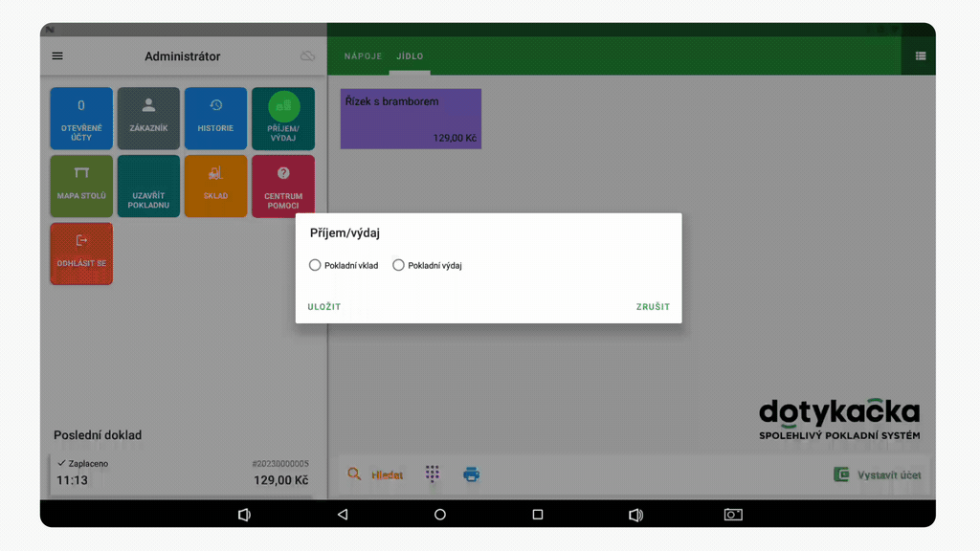980x551 pixels.
Task: Open the Otevřené účty tile
Action: (x=81, y=119)
